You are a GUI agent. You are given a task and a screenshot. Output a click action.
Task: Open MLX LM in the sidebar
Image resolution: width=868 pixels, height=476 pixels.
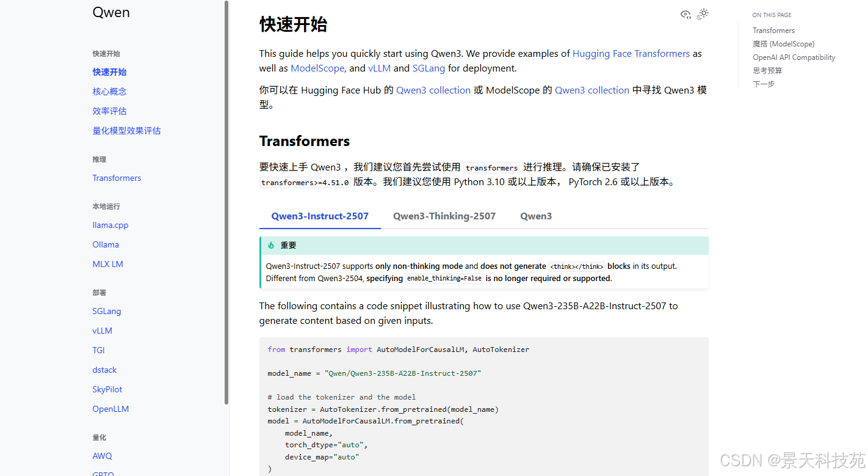pos(108,264)
